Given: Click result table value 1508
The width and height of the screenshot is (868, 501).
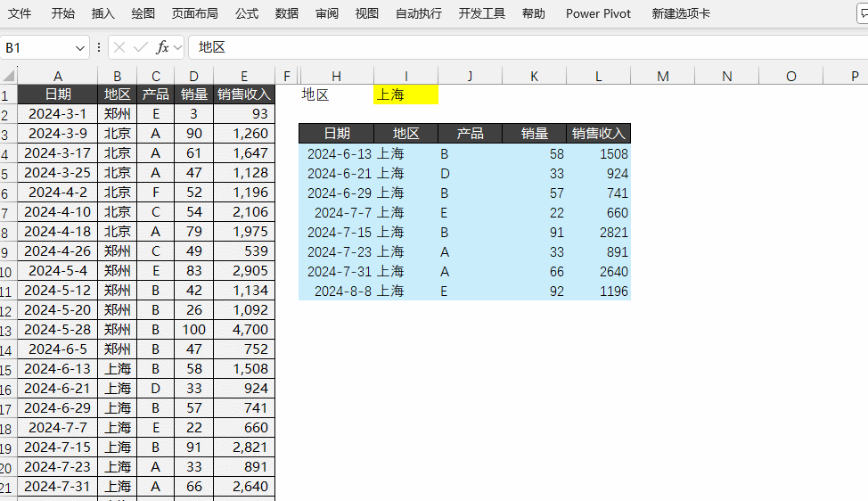Looking at the screenshot, I should [x=598, y=154].
